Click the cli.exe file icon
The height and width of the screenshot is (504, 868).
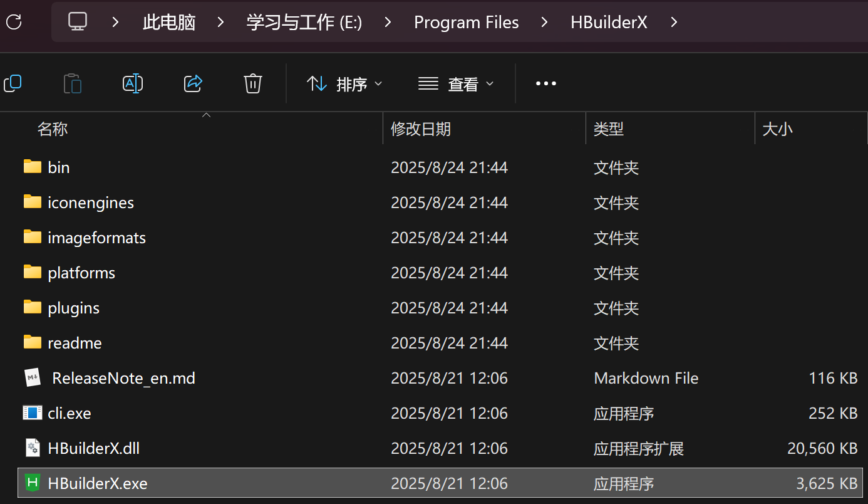pyautogui.click(x=33, y=412)
